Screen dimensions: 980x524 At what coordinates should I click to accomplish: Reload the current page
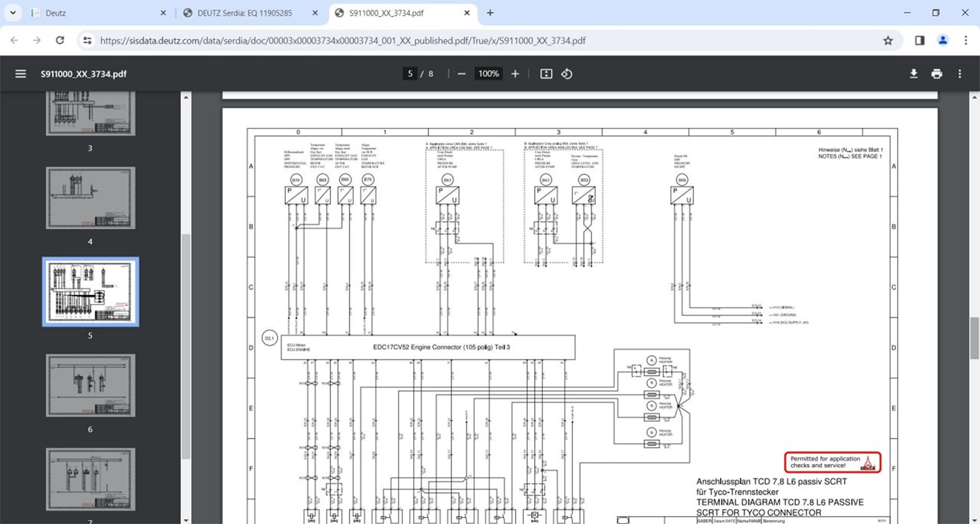pos(60,41)
